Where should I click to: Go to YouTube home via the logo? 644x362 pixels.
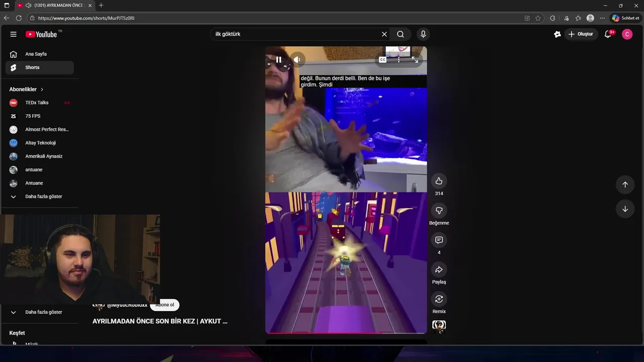(x=41, y=34)
